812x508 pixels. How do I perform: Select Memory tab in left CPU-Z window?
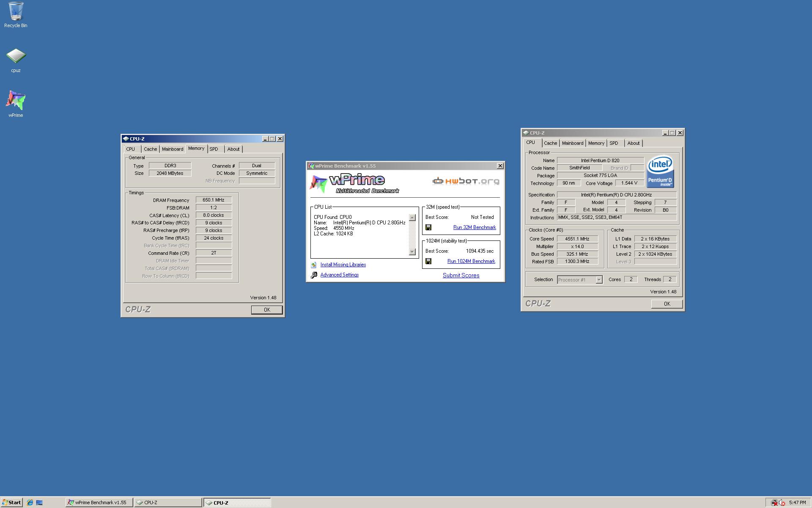(196, 148)
